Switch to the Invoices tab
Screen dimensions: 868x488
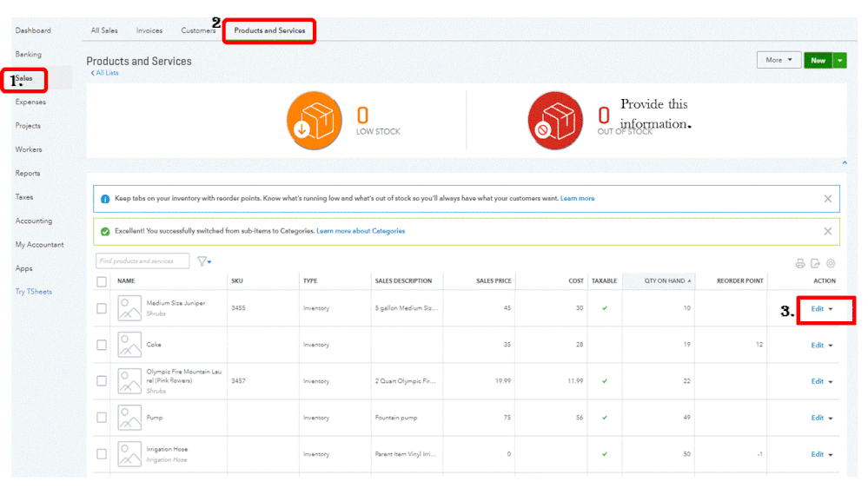(149, 30)
